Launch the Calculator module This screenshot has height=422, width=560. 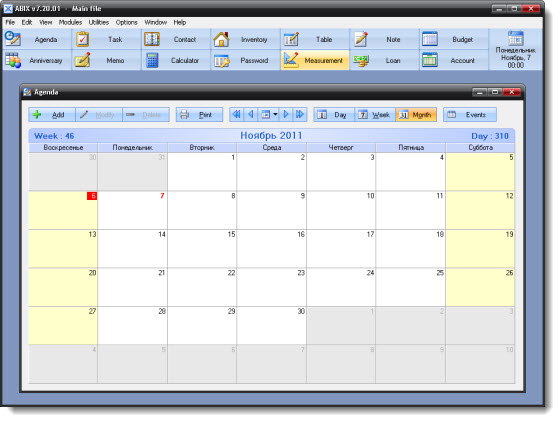point(175,60)
